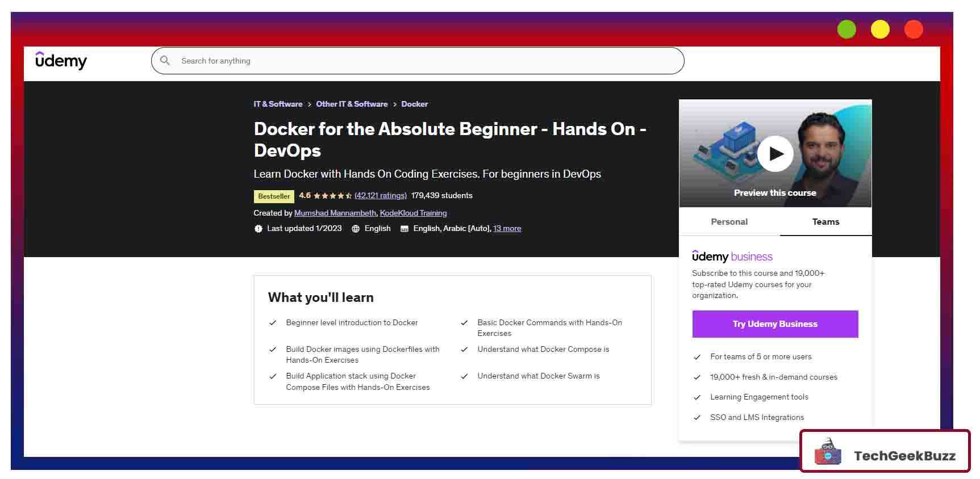The image size is (980, 479).
Task: Expand the 13 more subtitles link
Action: coord(507,229)
